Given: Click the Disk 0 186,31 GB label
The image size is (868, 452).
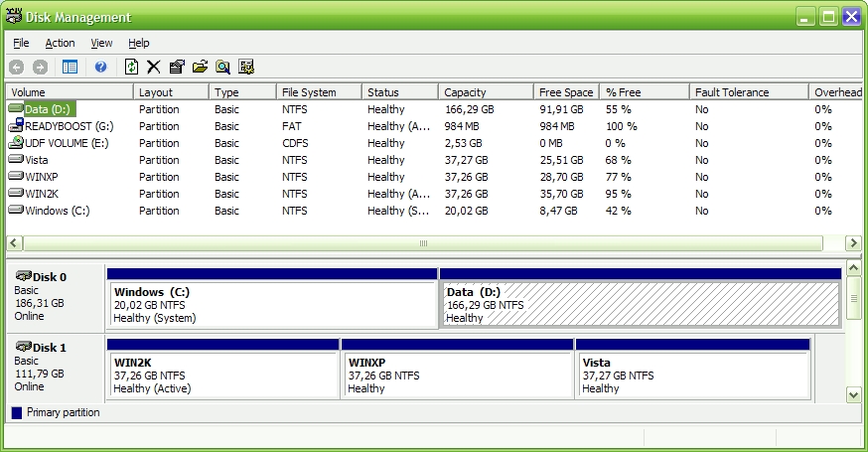Looking at the screenshot, I should 40,303.
